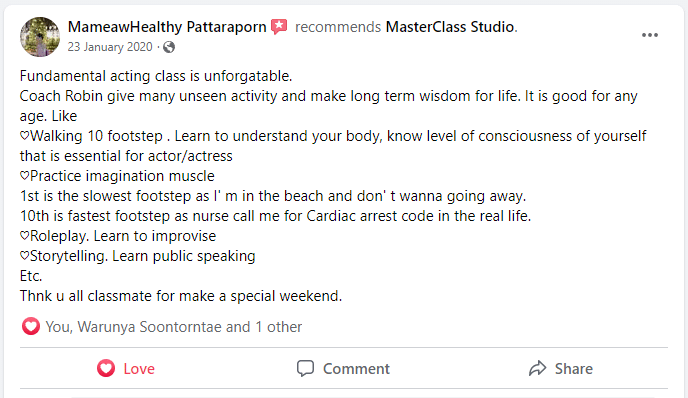This screenshot has width=688, height=398.
Task: Open MameawHealthy Pattaraporn's profile name link
Action: point(167,27)
